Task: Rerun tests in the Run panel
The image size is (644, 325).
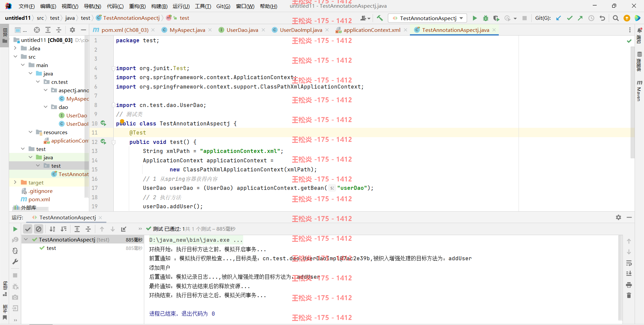Action: (15, 229)
